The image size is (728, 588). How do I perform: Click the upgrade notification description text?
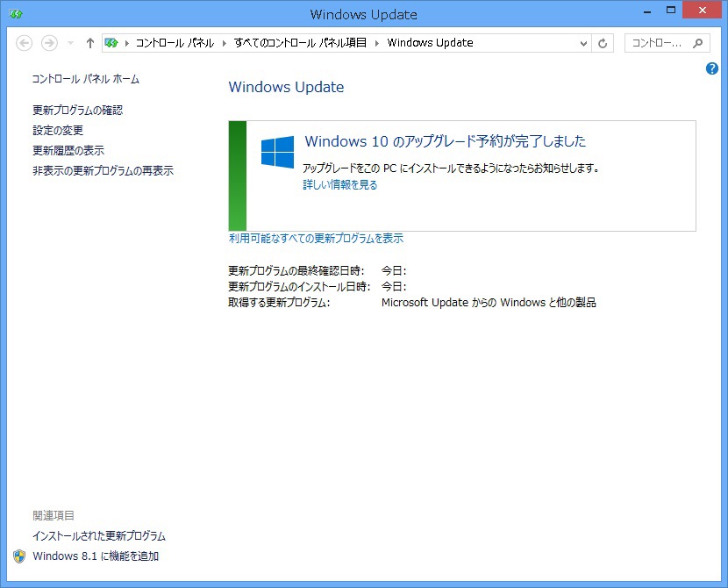click(451, 169)
